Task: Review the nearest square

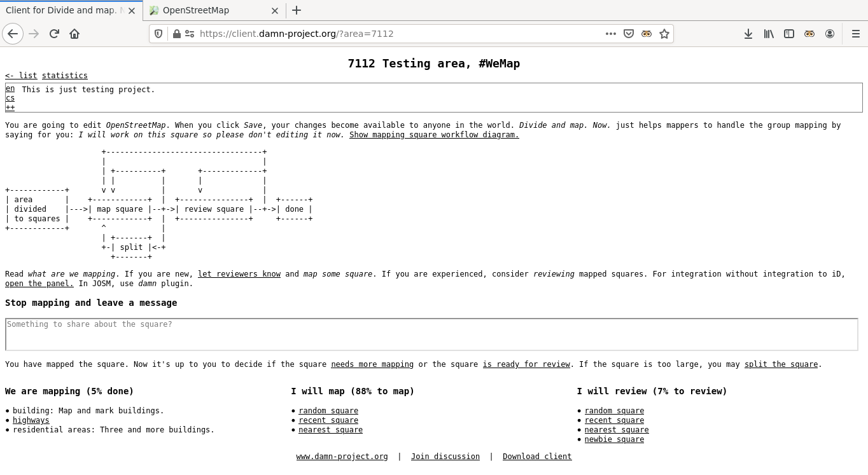Action: [x=617, y=430]
